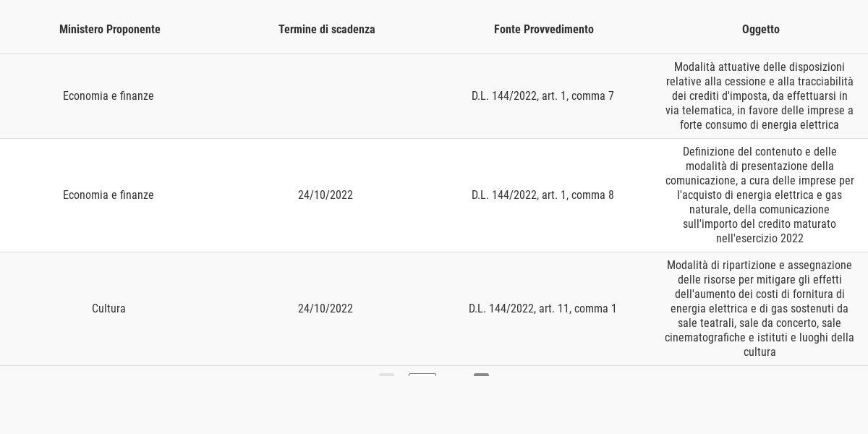Select the table row for art. 11, comma 1
868x434 pixels.
[434, 309]
